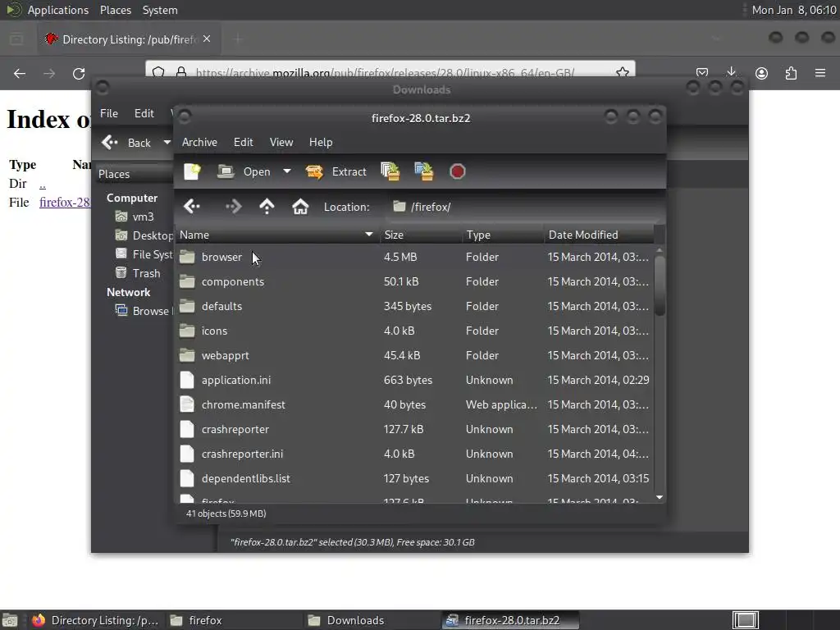The image size is (840, 630).
Task: Select the defaults folder
Action: (x=221, y=306)
